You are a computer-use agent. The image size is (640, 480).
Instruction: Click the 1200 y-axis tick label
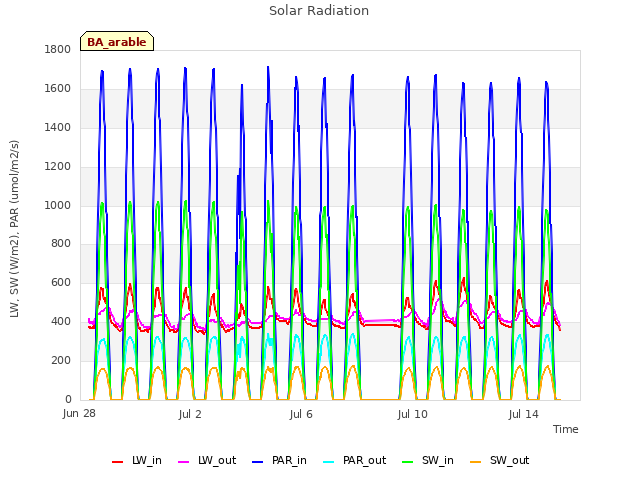pos(58,166)
